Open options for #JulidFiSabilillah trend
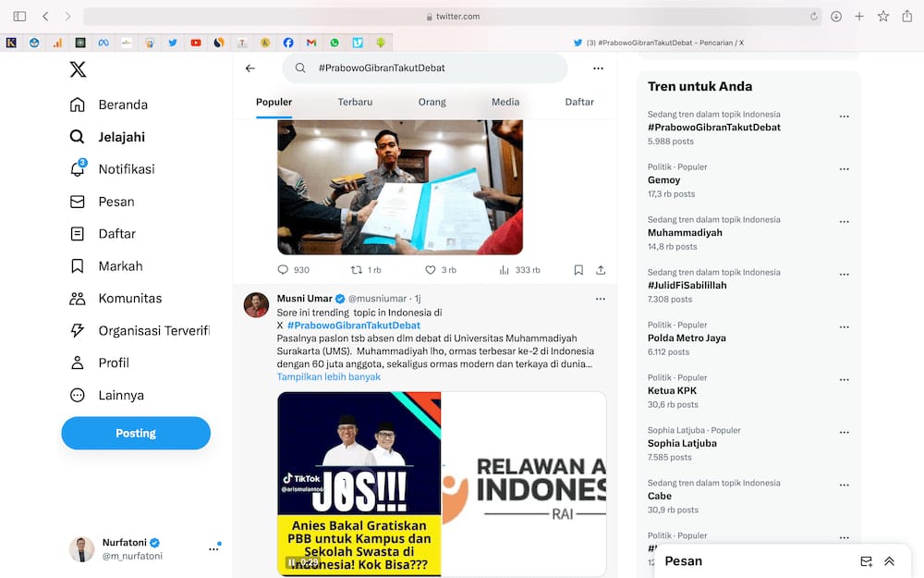 click(x=845, y=275)
